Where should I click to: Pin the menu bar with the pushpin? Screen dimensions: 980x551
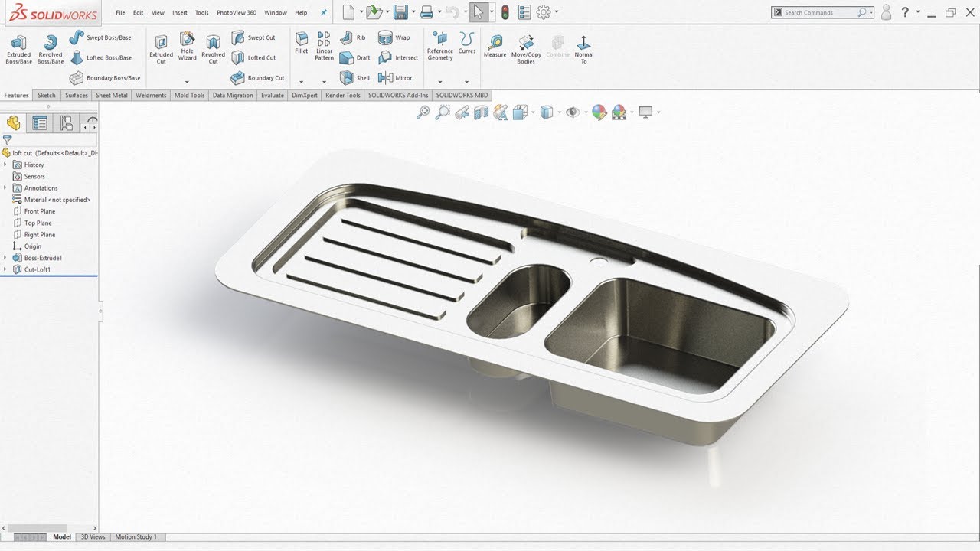point(324,13)
